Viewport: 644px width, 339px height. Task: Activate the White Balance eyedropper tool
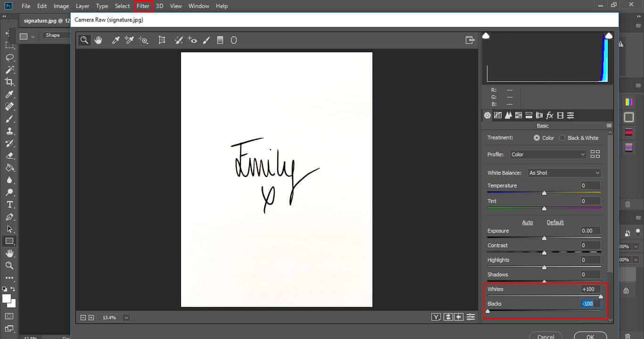coord(116,40)
